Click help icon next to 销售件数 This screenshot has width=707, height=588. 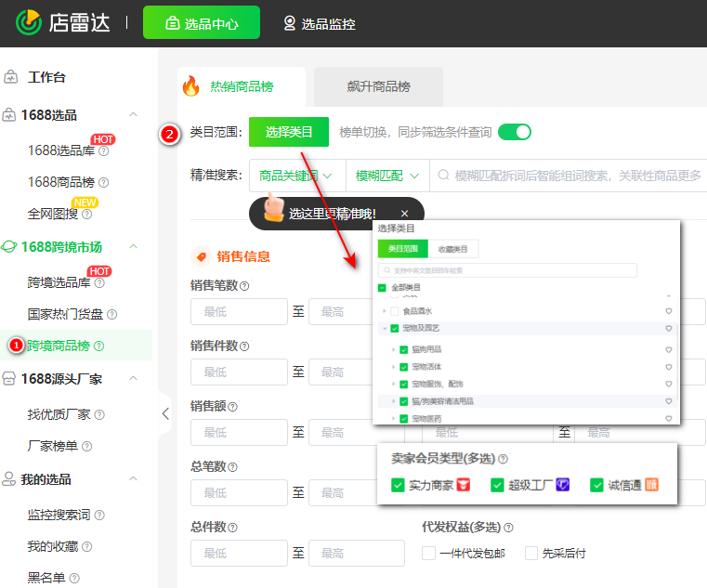[244, 346]
